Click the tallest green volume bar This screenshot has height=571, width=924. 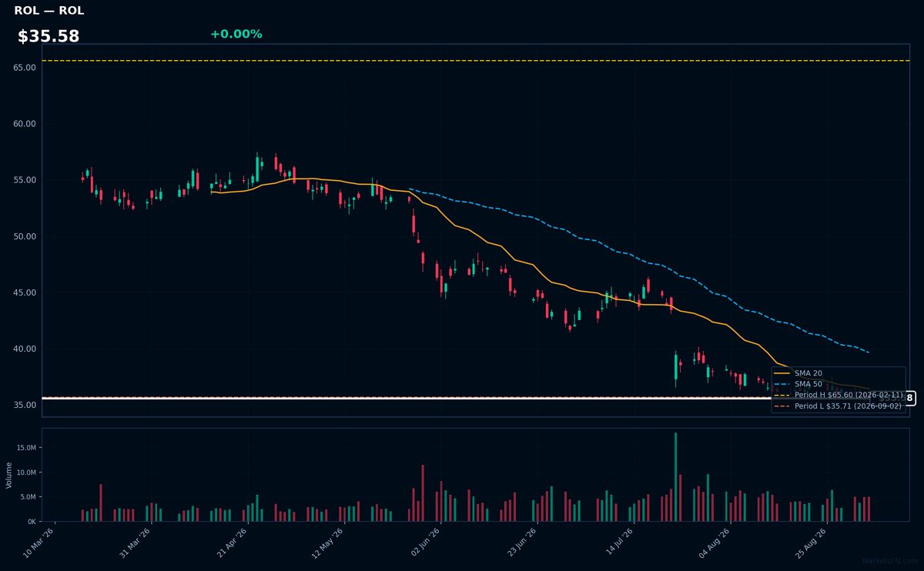click(675, 477)
